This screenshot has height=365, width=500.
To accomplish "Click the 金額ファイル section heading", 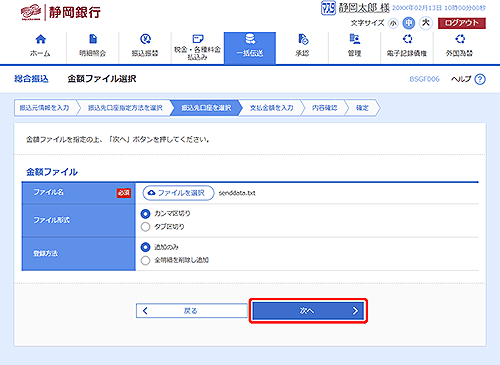I will click(52, 172).
